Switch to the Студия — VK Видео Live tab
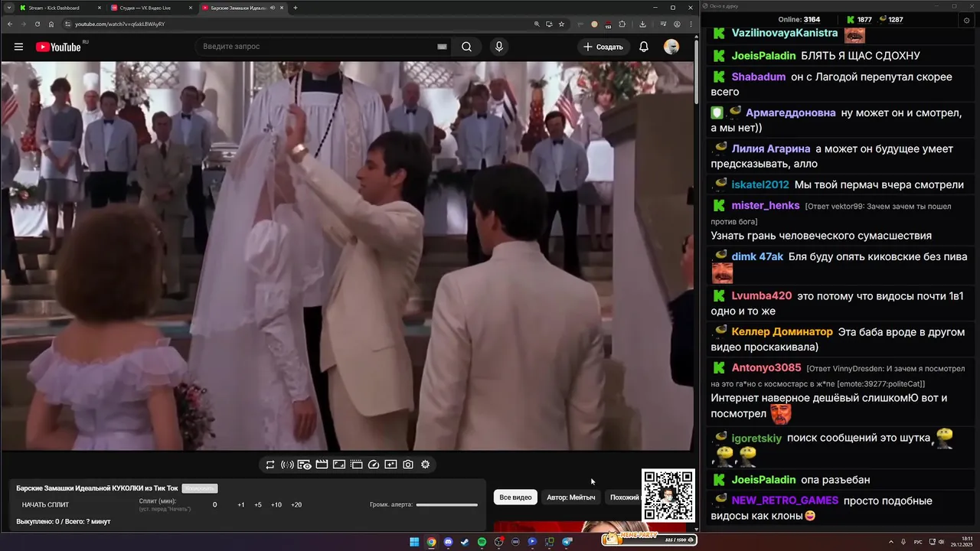Screen dimensions: 980x551 [x=150, y=8]
